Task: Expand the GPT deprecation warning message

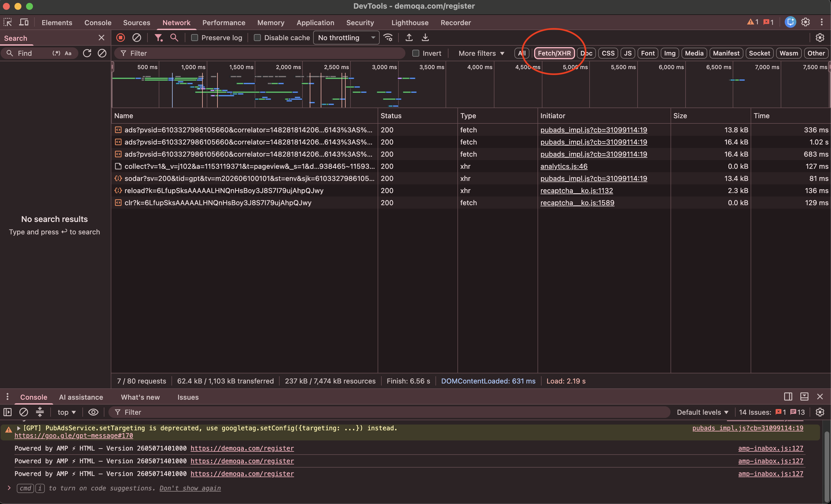Action: [x=19, y=428]
